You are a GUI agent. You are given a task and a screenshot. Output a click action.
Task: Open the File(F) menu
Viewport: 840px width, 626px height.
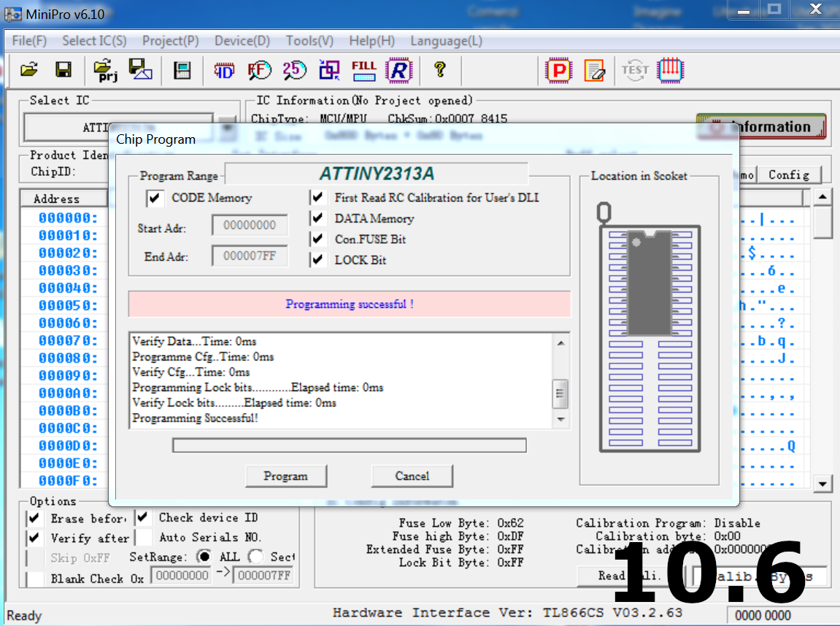[29, 41]
